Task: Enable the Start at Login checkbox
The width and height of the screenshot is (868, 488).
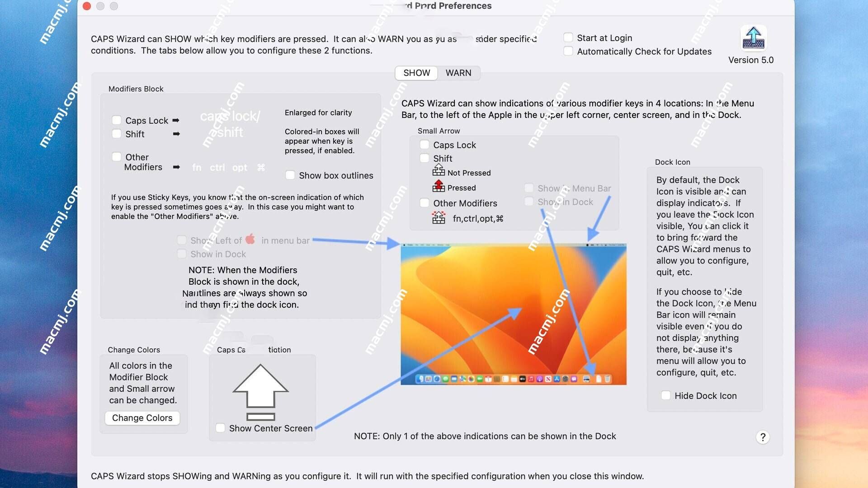Action: pyautogui.click(x=567, y=38)
